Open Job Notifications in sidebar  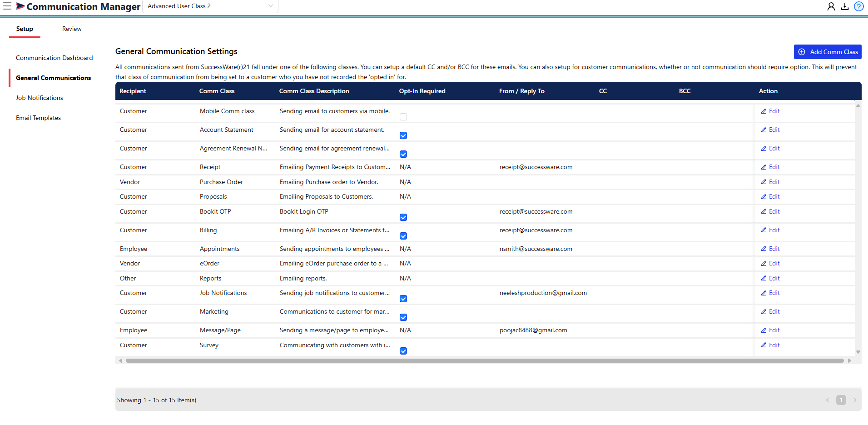pyautogui.click(x=40, y=98)
